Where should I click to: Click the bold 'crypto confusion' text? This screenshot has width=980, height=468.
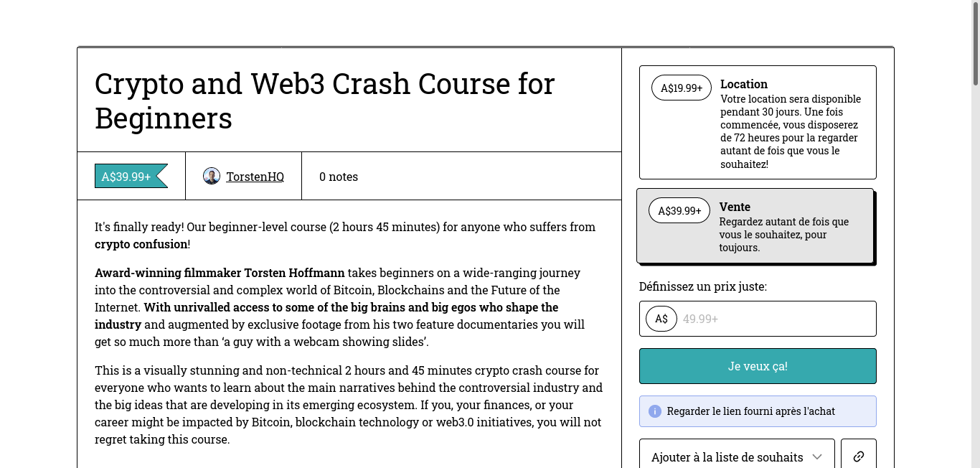click(141, 244)
